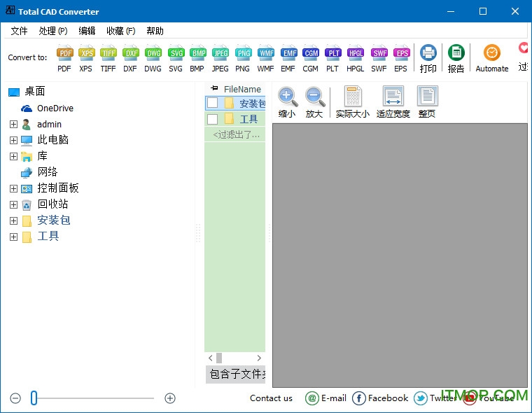Expand 此电脑 tree node
Viewport: 532px width, 413px height.
[13, 140]
